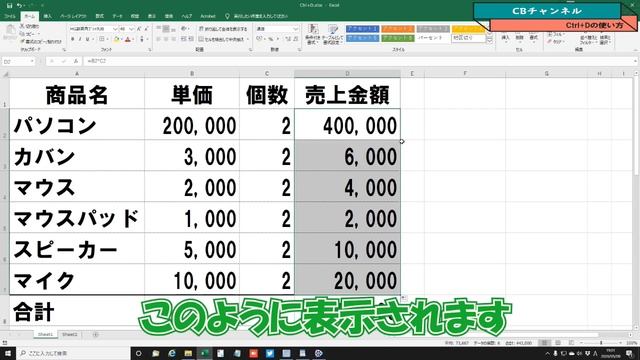640x360 pixels.
Task: Switch to the Insert ribbon tab
Action: tap(48, 16)
